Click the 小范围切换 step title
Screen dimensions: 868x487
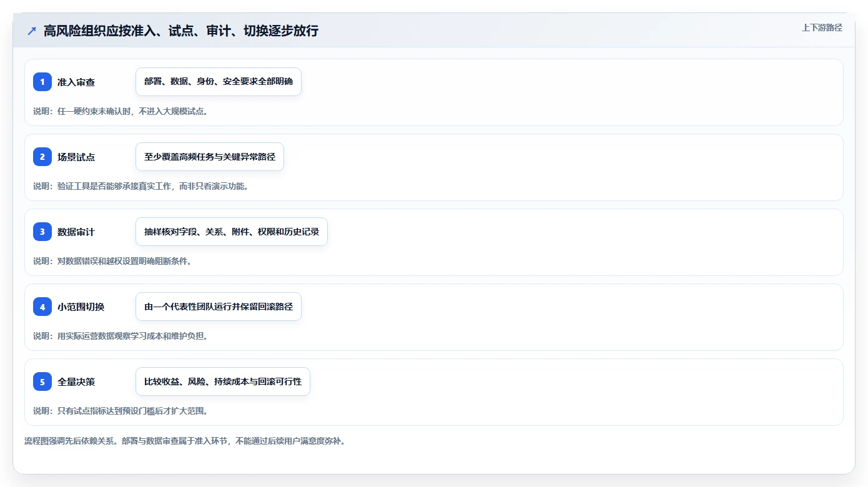coord(81,307)
